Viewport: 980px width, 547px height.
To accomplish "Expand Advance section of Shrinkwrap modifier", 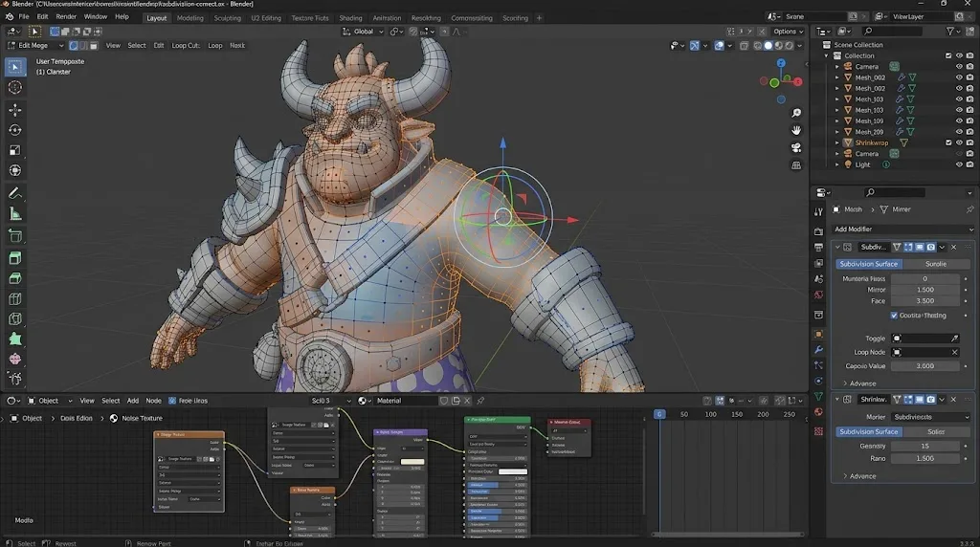I will (x=860, y=476).
